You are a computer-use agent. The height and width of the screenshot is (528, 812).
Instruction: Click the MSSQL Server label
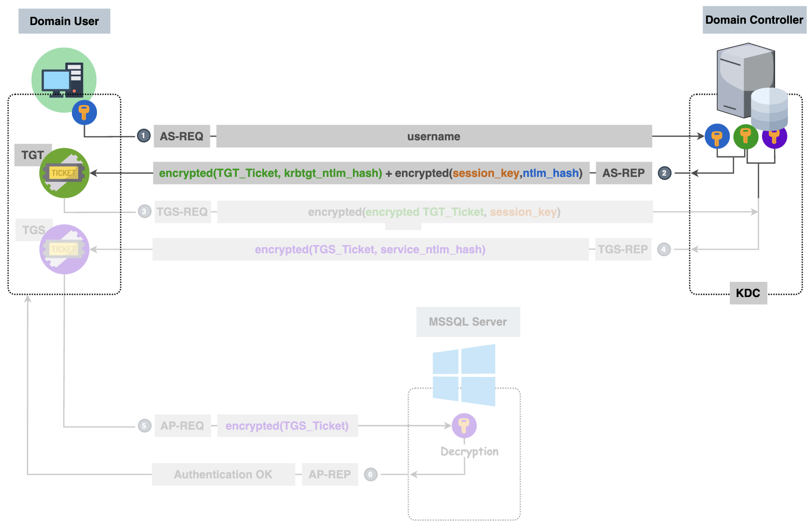pyautogui.click(x=468, y=322)
